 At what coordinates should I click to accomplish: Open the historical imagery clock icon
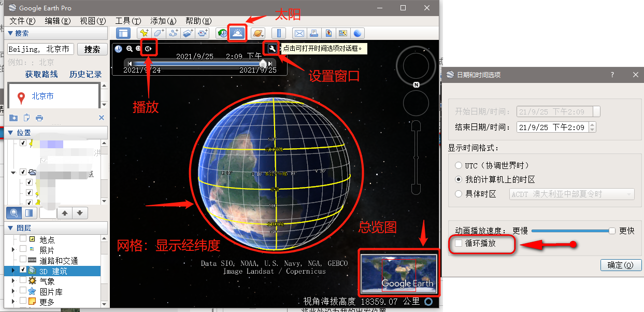coord(222,33)
